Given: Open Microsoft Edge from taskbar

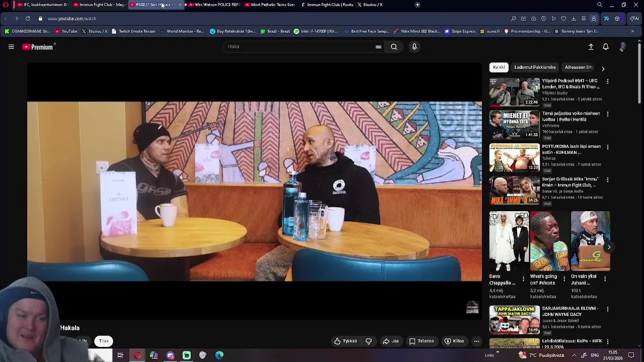Looking at the screenshot, I should pyautogui.click(x=219, y=355).
